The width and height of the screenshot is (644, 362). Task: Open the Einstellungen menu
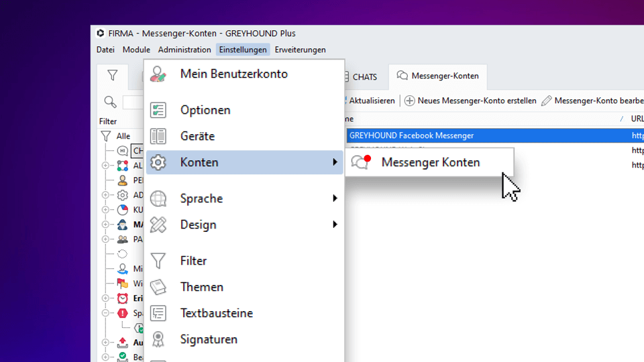pos(243,50)
